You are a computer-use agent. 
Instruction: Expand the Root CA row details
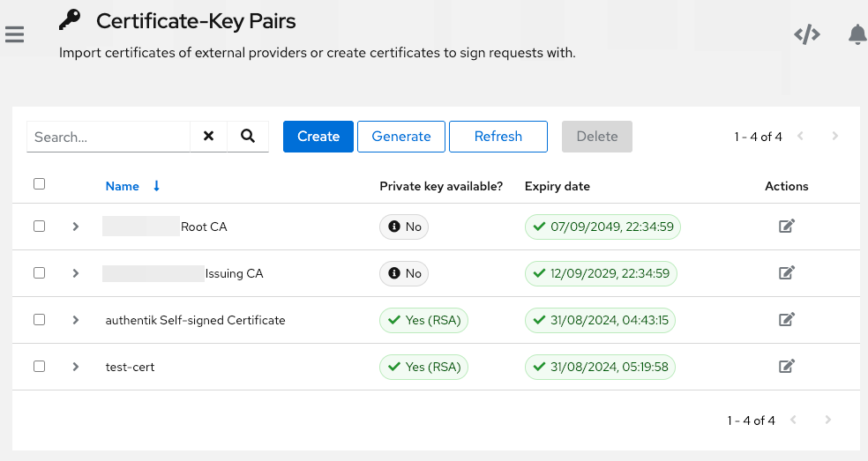[76, 227]
